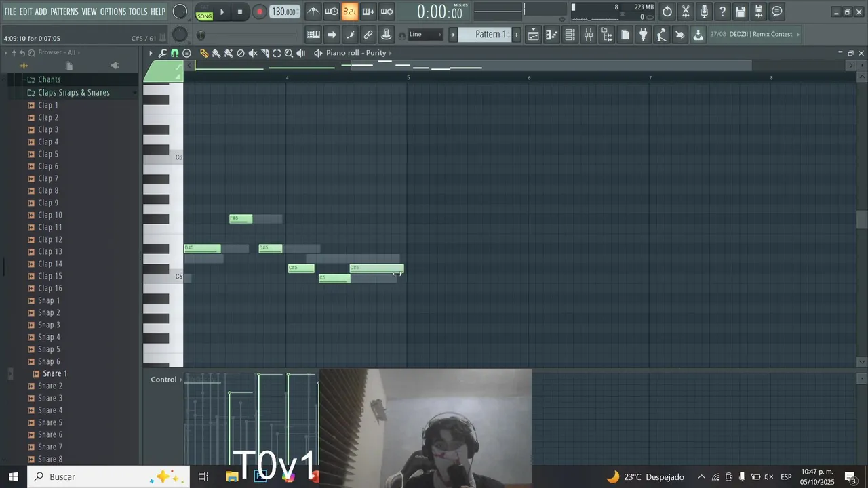This screenshot has height=488, width=868.
Task: Add a new pattern with the plus button
Action: point(516,35)
